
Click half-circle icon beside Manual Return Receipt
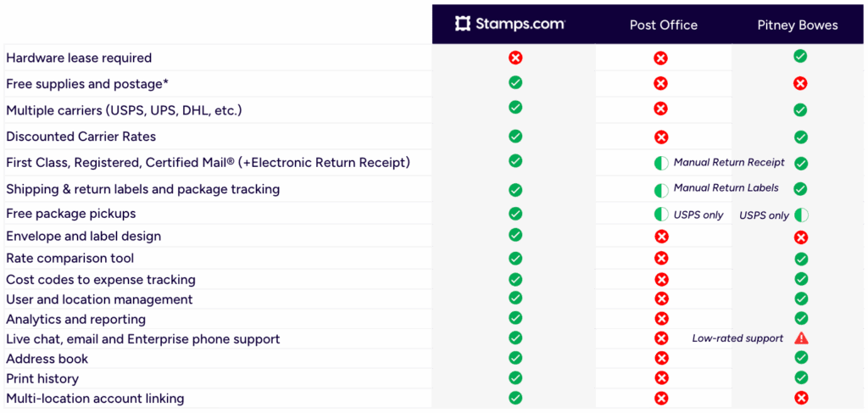pos(661,163)
